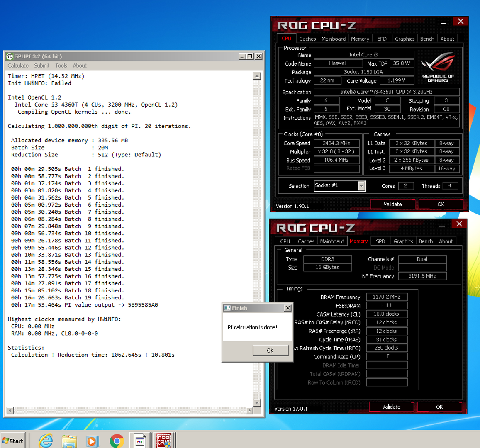Switch to Mainboard tab in upper CPU-Z
The height and width of the screenshot is (448, 480).
tap(334, 39)
